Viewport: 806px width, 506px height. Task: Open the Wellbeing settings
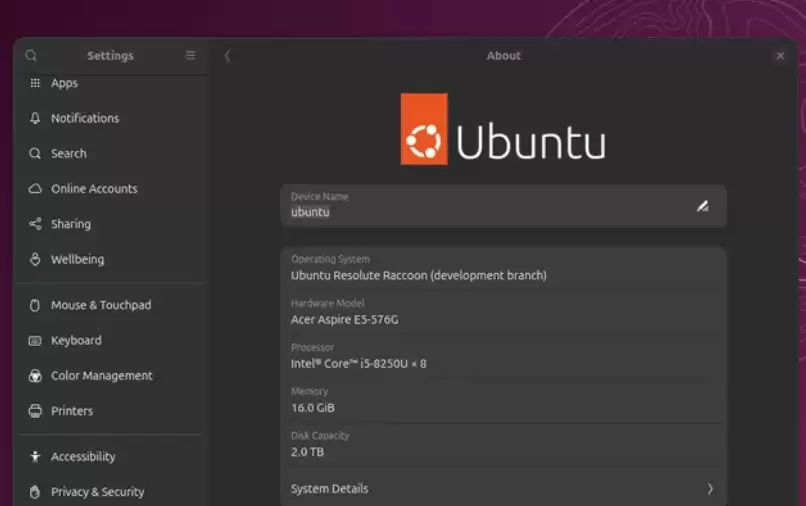(112, 259)
